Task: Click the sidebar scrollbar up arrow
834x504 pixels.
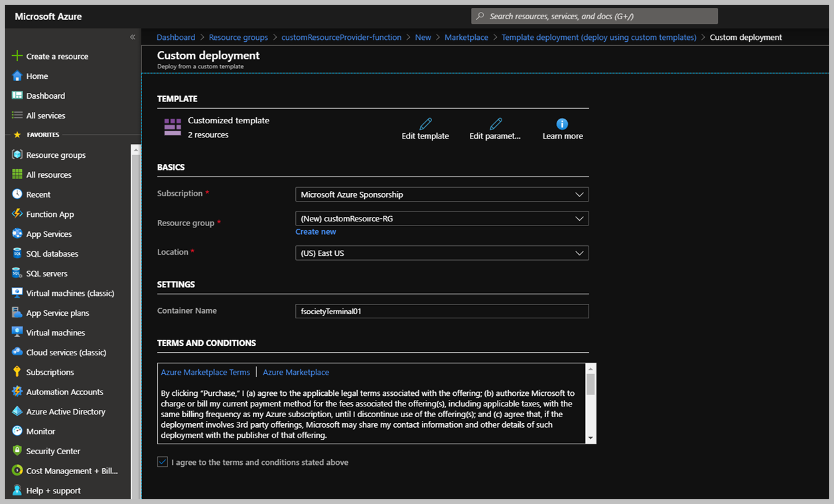Action: point(136,150)
